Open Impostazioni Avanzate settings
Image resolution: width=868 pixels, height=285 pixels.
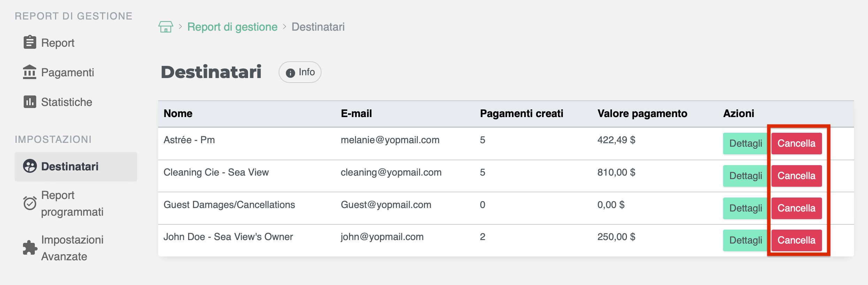[72, 248]
